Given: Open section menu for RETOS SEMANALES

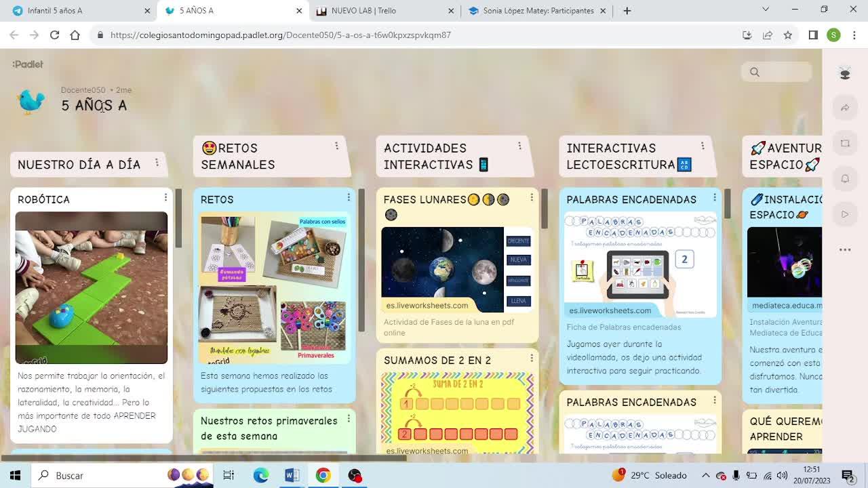Looking at the screenshot, I should click(x=336, y=146).
